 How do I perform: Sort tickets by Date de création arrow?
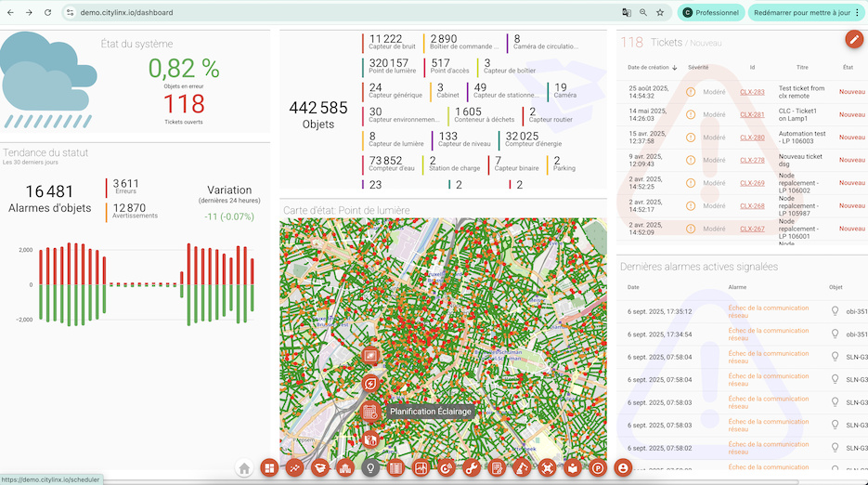coord(674,68)
